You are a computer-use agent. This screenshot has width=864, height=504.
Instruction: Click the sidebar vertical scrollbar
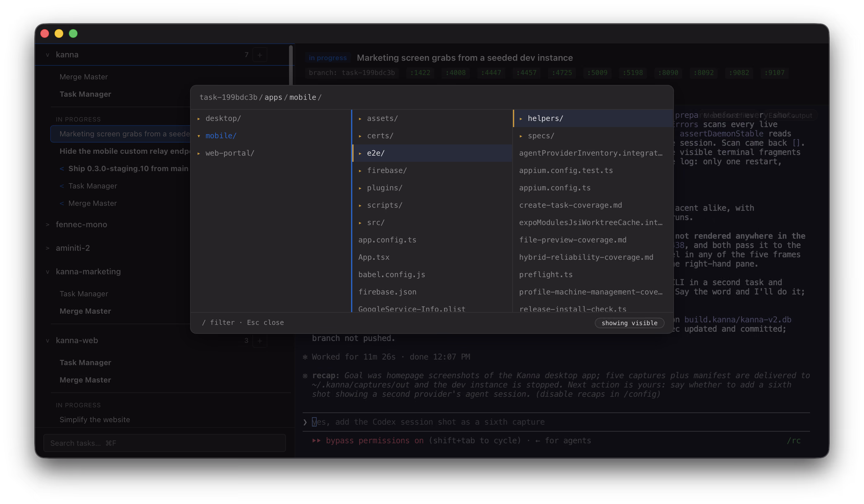(291, 65)
